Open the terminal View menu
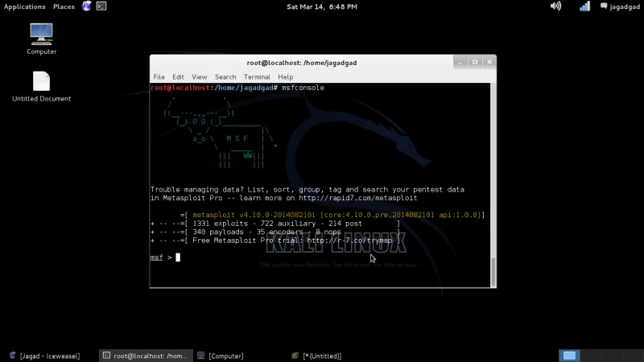 [199, 76]
